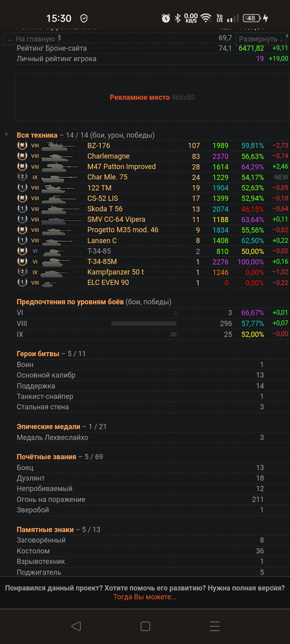The width and height of the screenshot is (290, 644).
Task: Click the ELC EVEN 90 tank icon
Action: tap(48, 283)
